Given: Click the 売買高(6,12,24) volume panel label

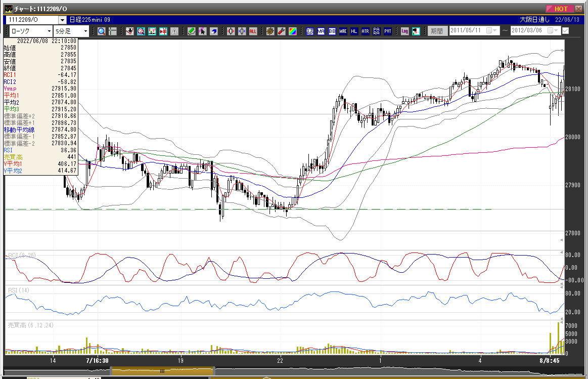Looking at the screenshot, I should [30, 325].
